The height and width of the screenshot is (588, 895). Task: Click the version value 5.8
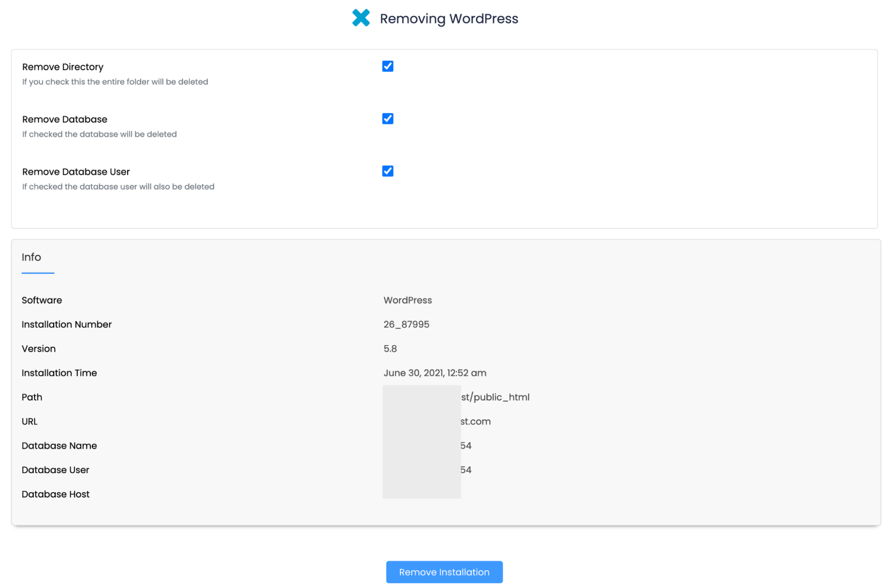tap(390, 349)
